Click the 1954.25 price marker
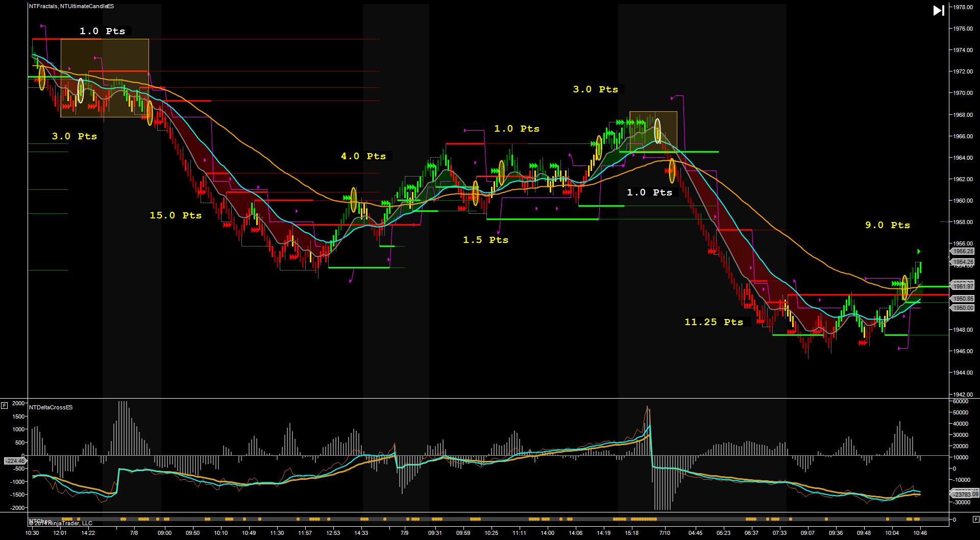980x540 pixels. point(963,262)
